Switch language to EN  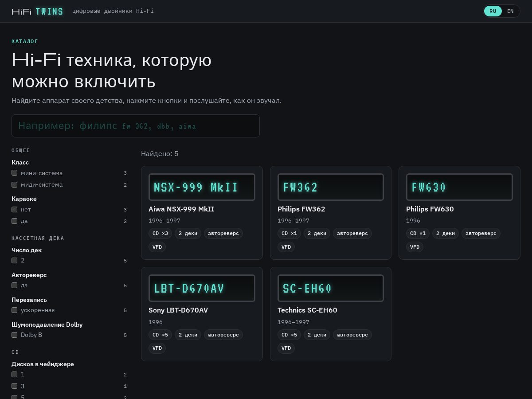point(510,11)
